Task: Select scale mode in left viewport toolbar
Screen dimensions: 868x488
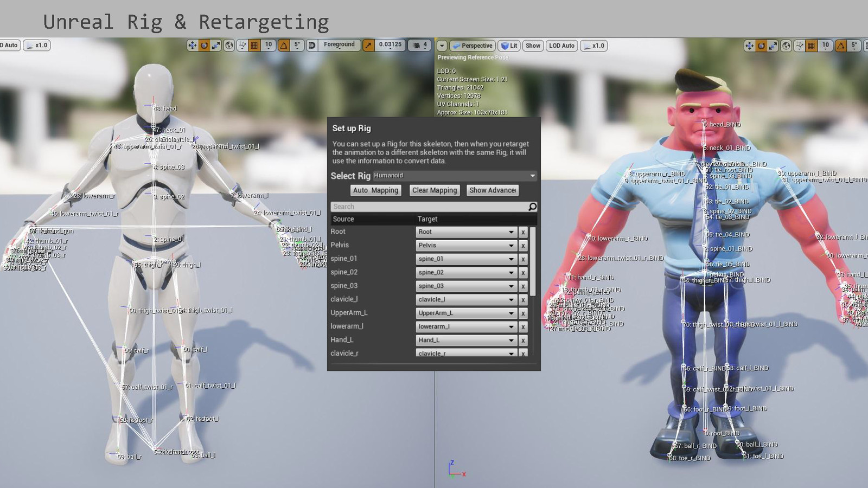Action: click(216, 46)
